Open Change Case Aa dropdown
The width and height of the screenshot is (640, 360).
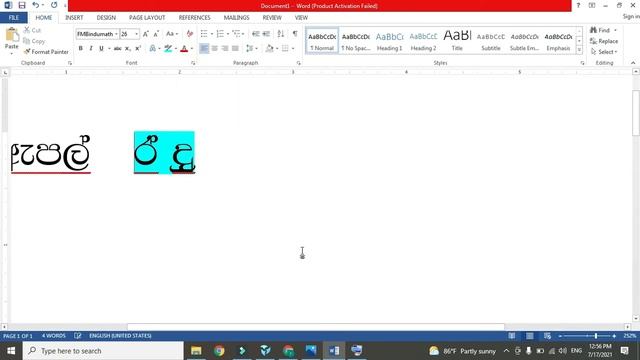point(172,34)
